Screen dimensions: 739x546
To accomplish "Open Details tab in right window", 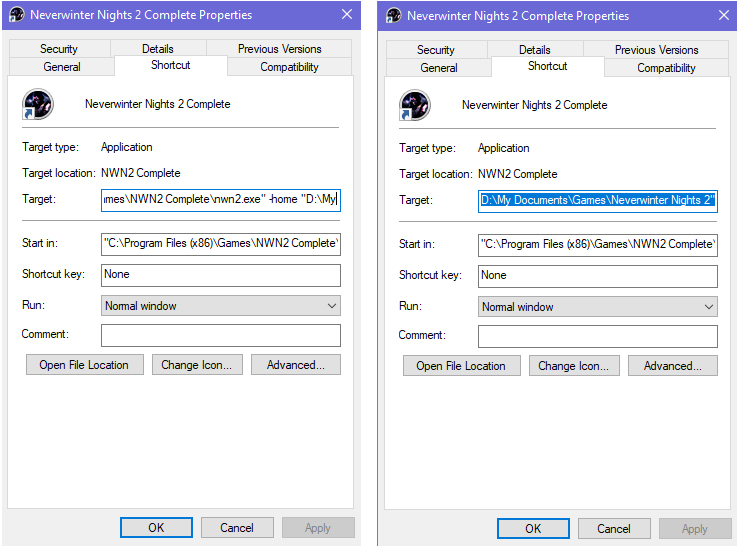I will [x=535, y=50].
